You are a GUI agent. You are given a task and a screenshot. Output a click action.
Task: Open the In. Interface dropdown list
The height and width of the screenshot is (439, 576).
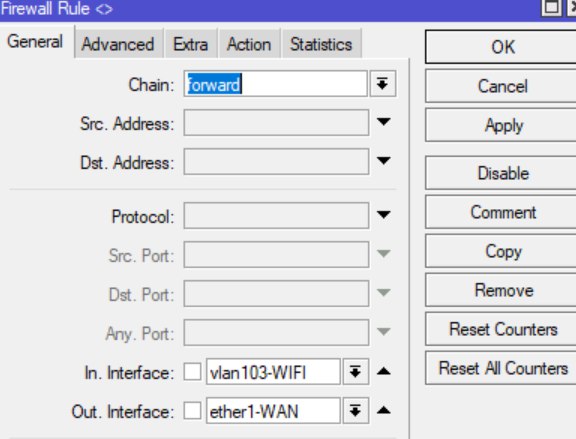click(355, 372)
